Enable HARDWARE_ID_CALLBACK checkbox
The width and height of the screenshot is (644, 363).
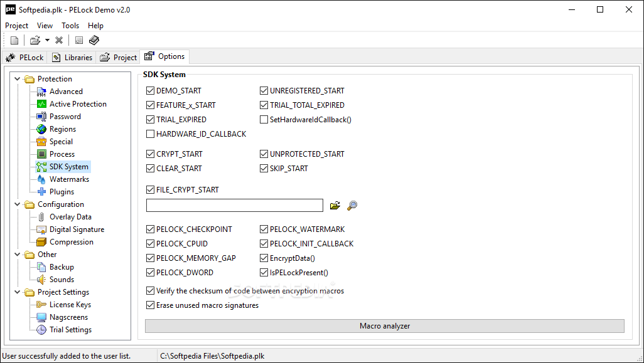[x=150, y=134]
